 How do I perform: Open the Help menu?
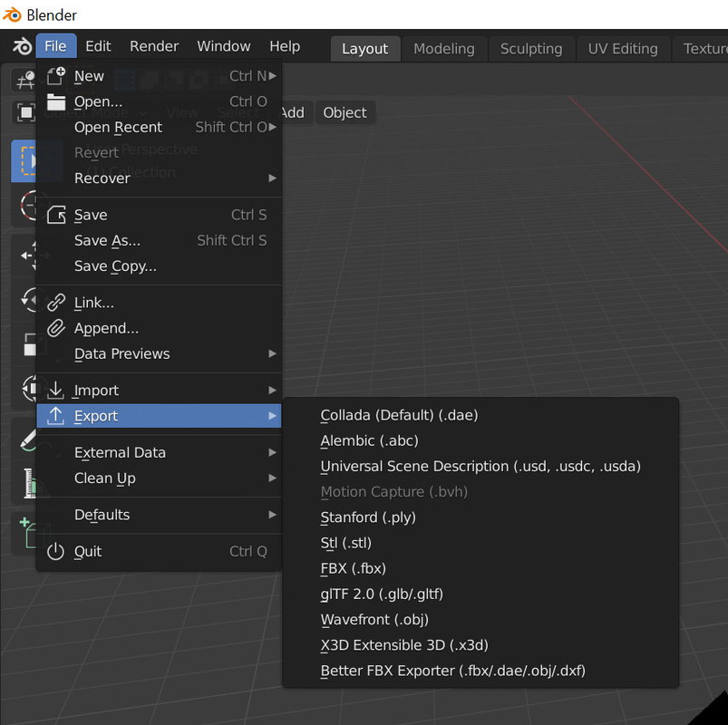pos(285,46)
